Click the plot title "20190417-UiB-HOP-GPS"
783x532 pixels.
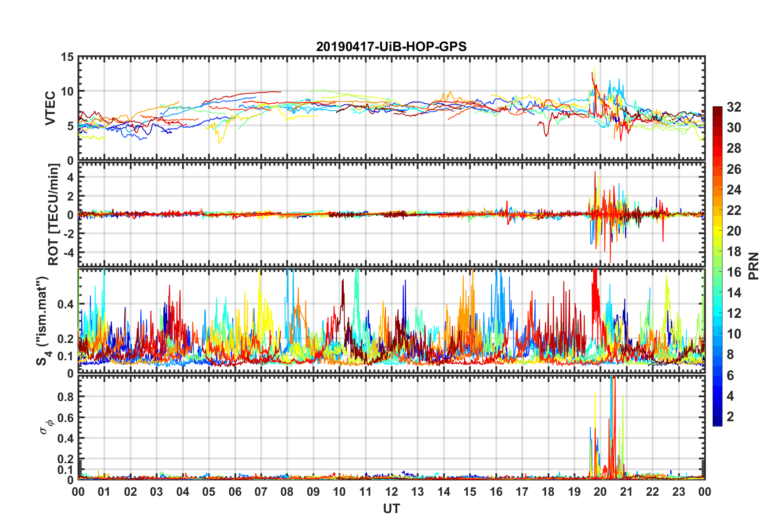tap(391, 47)
